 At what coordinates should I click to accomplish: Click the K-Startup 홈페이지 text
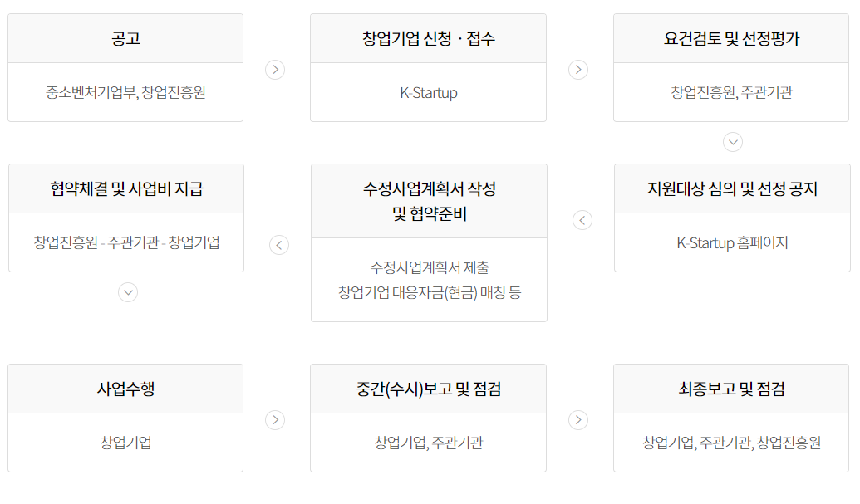[732, 243]
